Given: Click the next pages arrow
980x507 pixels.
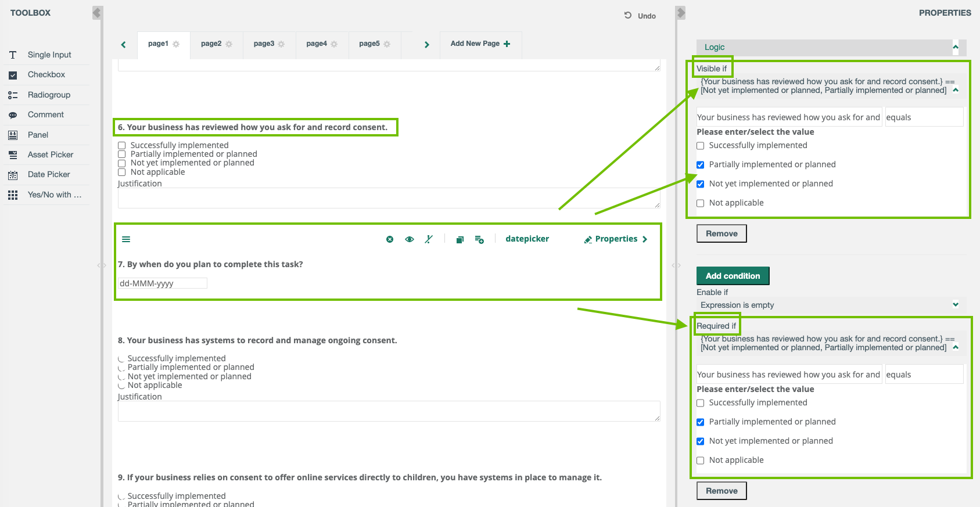Looking at the screenshot, I should pos(427,45).
